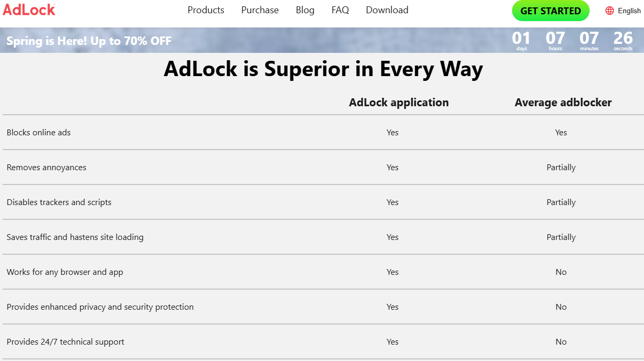
Task: Click the globe language icon
Action: tap(610, 11)
